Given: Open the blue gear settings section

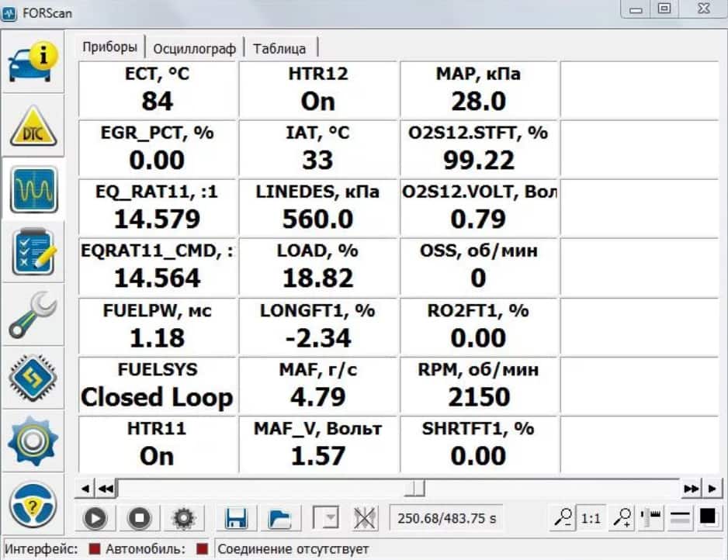Looking at the screenshot, I should (x=33, y=442).
